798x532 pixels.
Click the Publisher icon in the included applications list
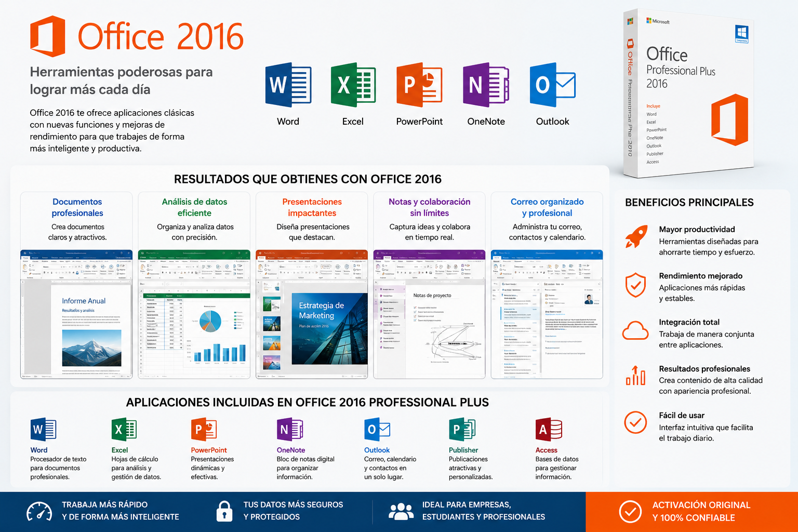click(462, 430)
